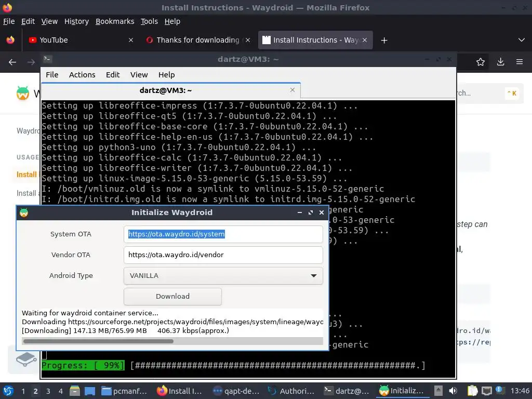The width and height of the screenshot is (532, 399).
Task: Click the Waydroid icon in dialog titlebar
Action: (24, 212)
